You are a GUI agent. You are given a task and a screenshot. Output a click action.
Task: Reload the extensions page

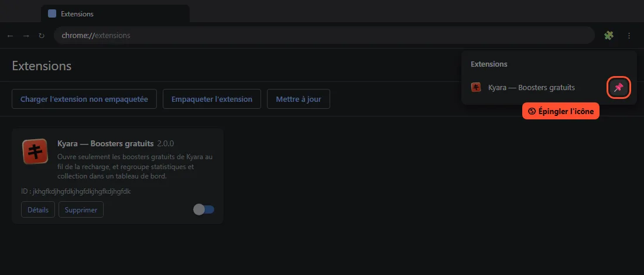coord(42,36)
